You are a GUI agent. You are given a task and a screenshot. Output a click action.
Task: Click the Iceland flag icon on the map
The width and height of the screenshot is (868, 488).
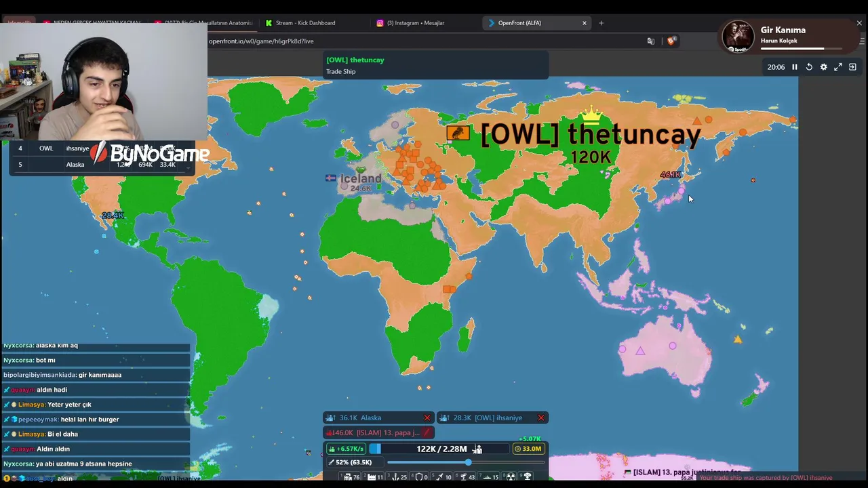click(x=330, y=178)
